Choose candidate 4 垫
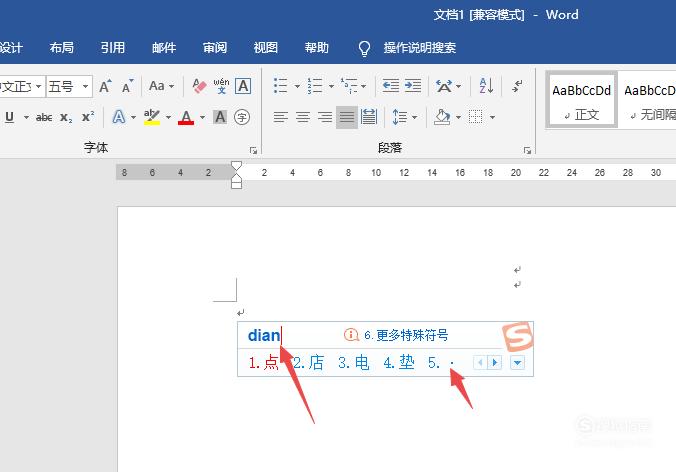The height and width of the screenshot is (472, 676). tap(399, 363)
